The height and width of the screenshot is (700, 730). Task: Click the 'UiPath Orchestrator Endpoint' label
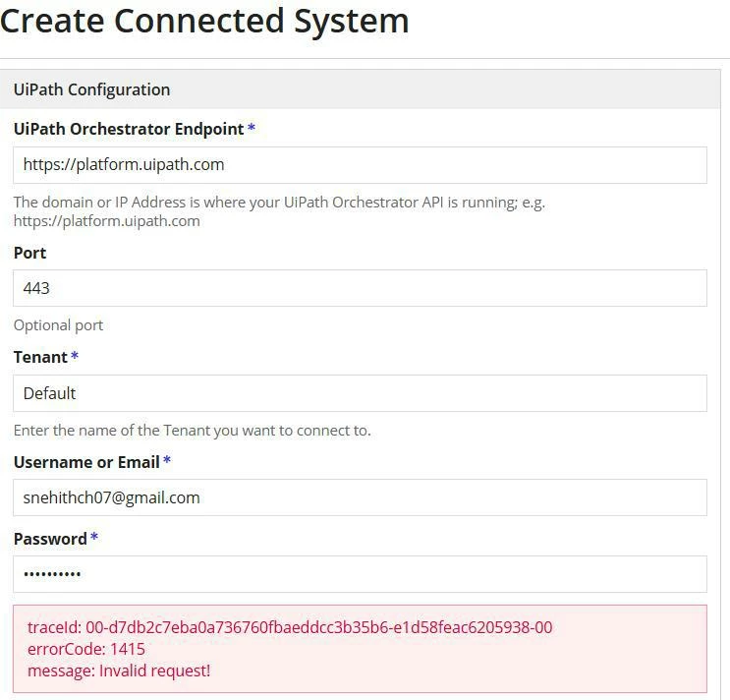click(129, 129)
